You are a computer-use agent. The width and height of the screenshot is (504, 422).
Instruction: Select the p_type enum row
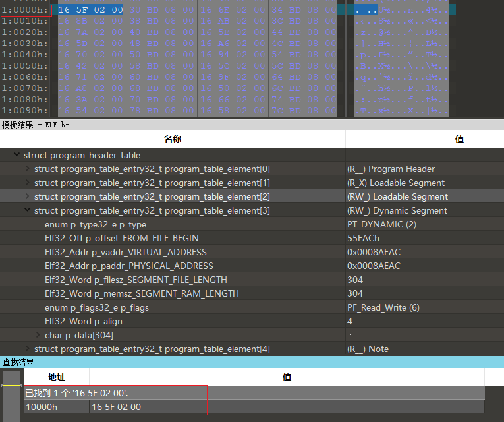[252, 224]
